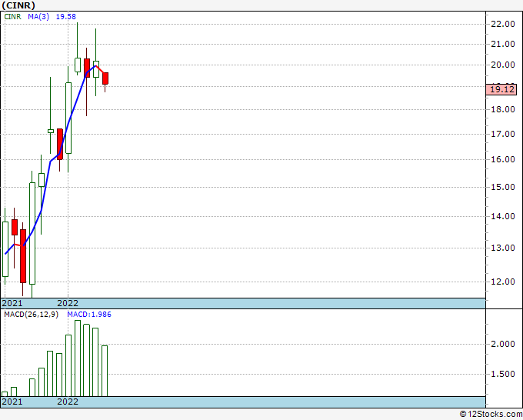Click the 2022 label under the price chart
The width and height of the screenshot is (523, 420).
click(x=68, y=303)
